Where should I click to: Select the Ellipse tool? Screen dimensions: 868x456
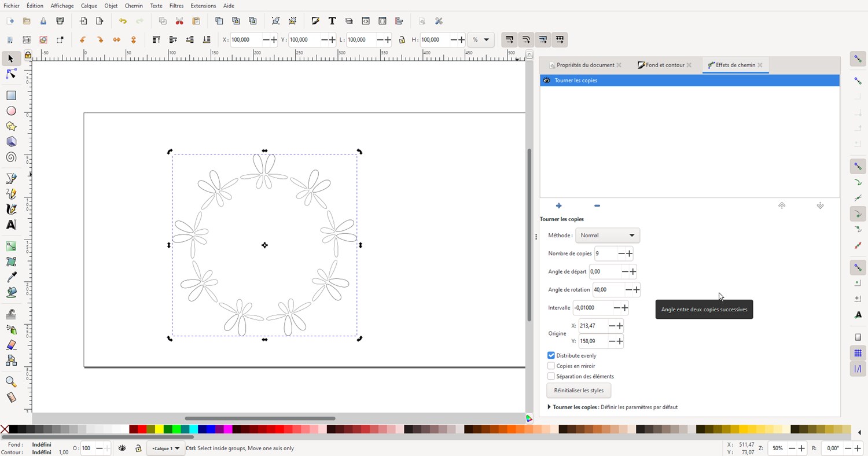click(x=10, y=111)
